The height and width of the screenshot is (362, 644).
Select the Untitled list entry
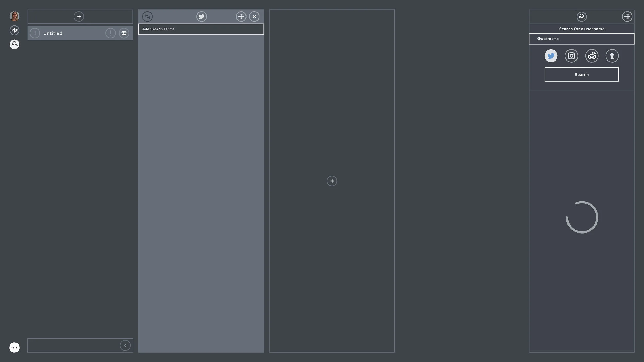point(53,33)
